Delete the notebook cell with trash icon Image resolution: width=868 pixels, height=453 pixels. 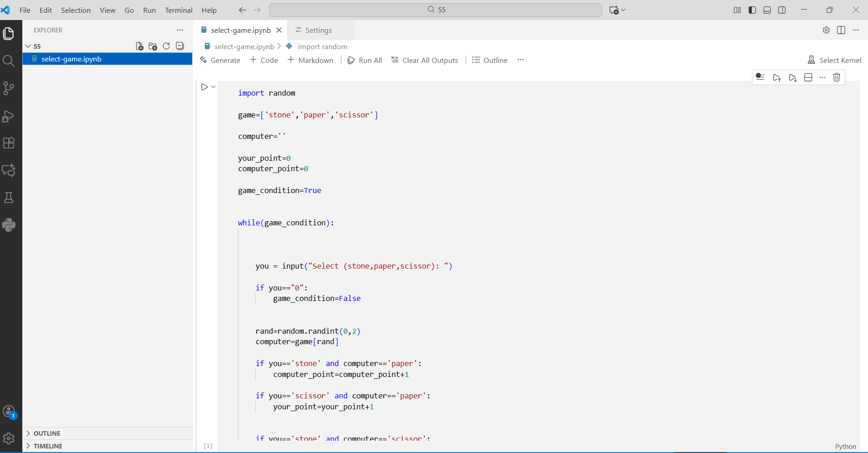point(837,77)
